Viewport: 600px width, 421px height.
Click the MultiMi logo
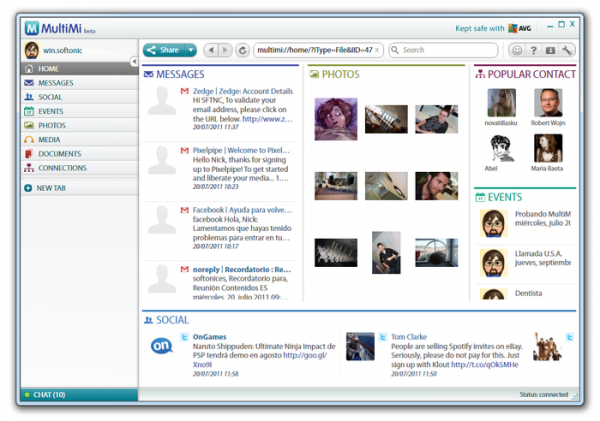[x=59, y=28]
